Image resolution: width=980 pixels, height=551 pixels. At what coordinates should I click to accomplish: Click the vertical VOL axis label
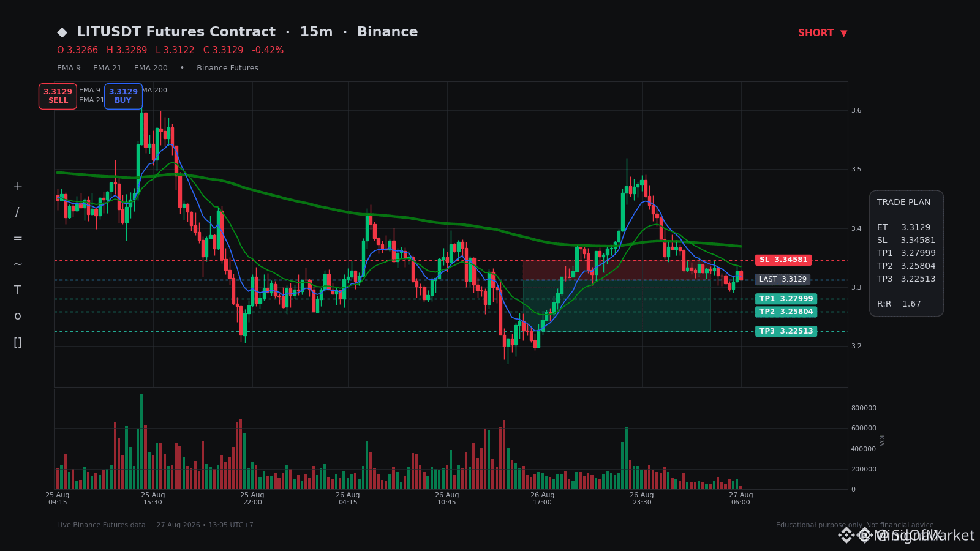[883, 440]
